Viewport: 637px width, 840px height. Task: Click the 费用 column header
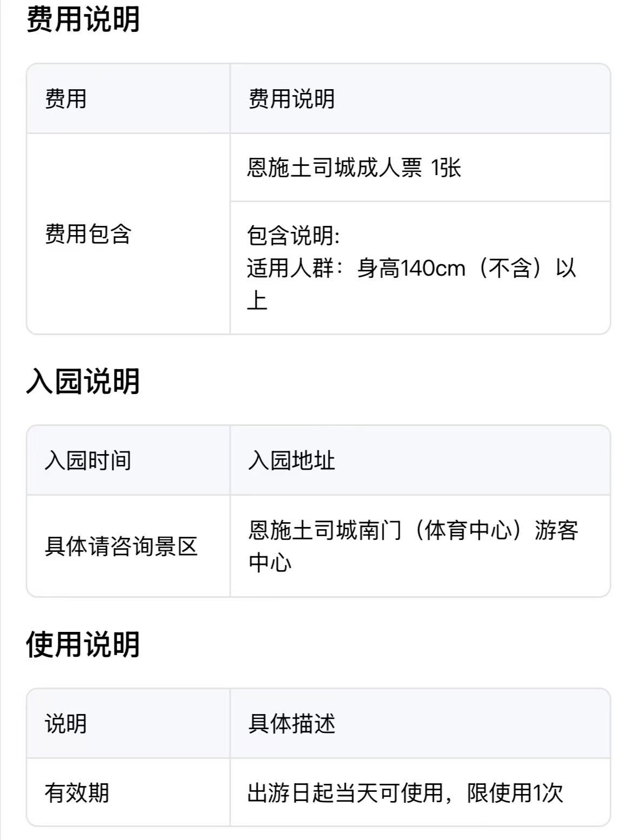point(65,99)
